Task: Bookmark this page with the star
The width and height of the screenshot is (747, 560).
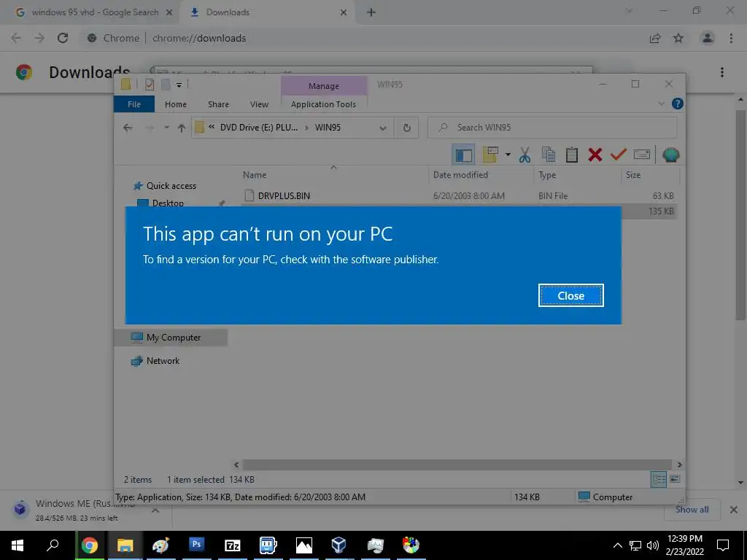Action: tap(678, 38)
